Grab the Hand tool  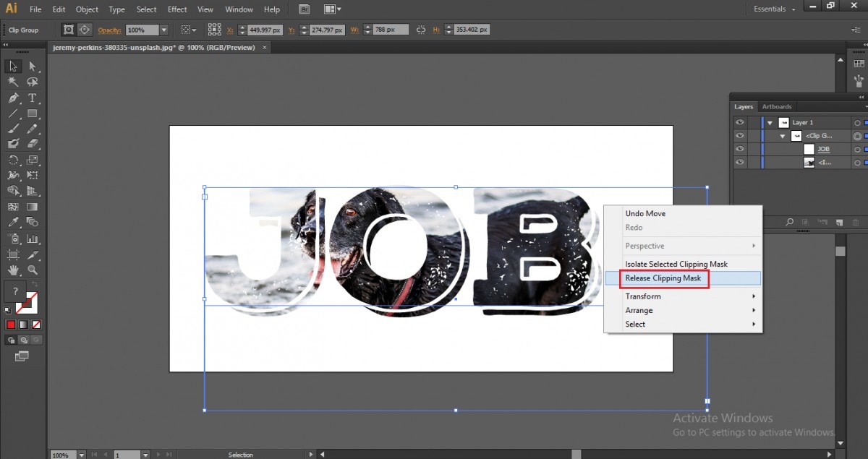[12, 270]
